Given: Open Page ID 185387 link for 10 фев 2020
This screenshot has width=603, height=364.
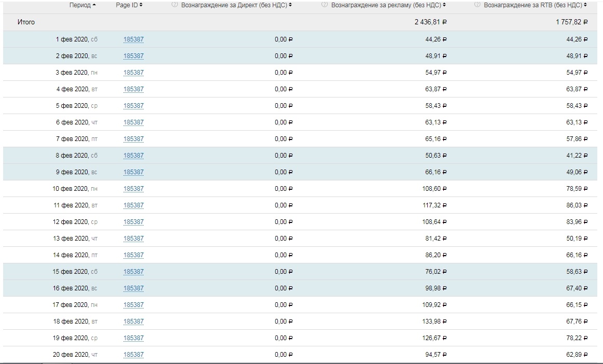Looking at the screenshot, I should click(133, 189).
